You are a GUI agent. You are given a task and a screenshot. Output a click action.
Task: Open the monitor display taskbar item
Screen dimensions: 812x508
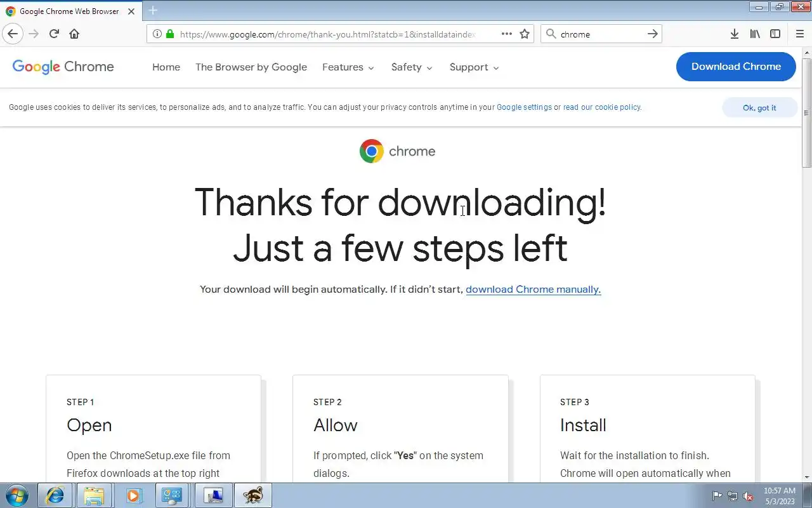(x=213, y=495)
